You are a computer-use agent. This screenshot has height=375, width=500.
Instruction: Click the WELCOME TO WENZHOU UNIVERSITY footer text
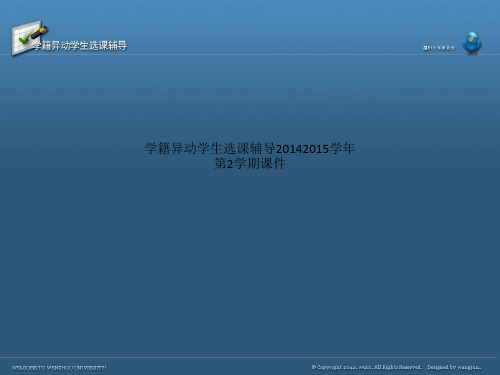tap(59, 368)
